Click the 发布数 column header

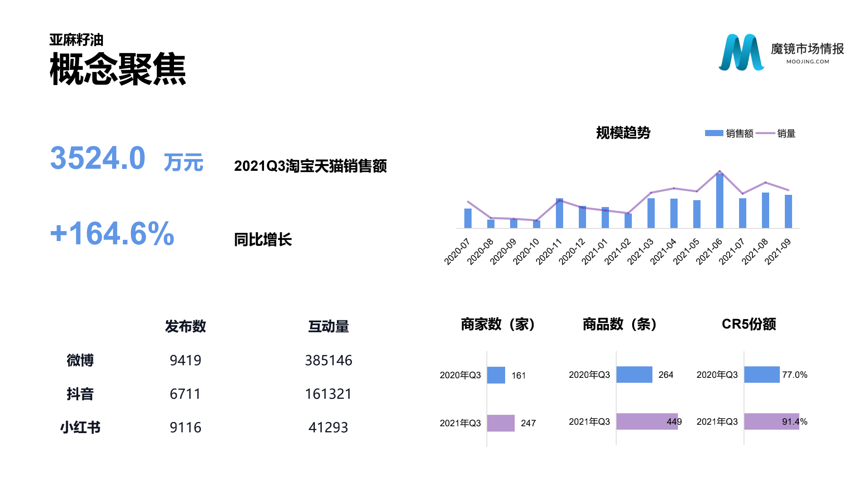(x=185, y=326)
